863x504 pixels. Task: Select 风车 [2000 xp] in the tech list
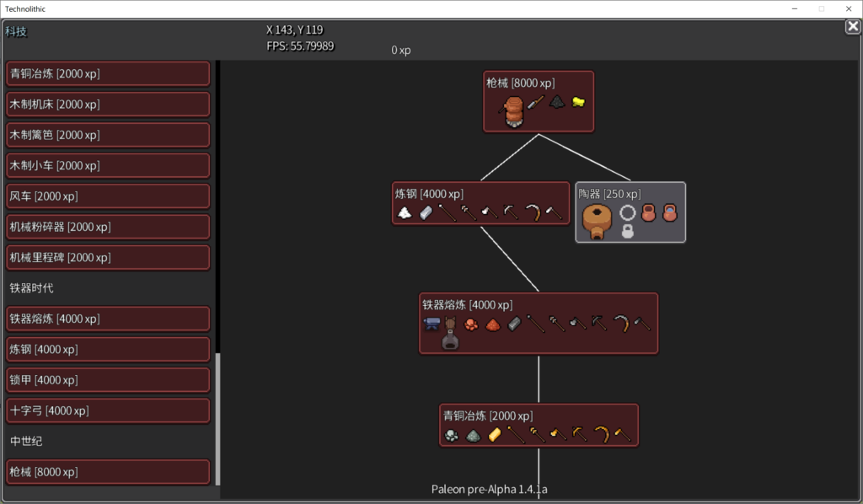click(x=108, y=196)
